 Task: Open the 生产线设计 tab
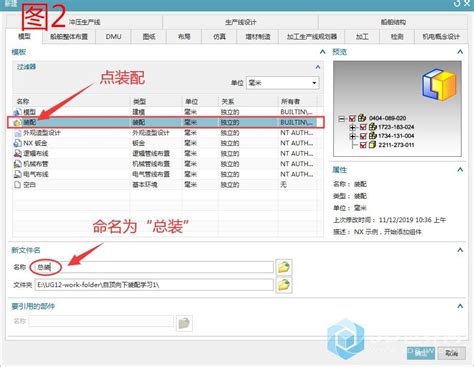(241, 22)
